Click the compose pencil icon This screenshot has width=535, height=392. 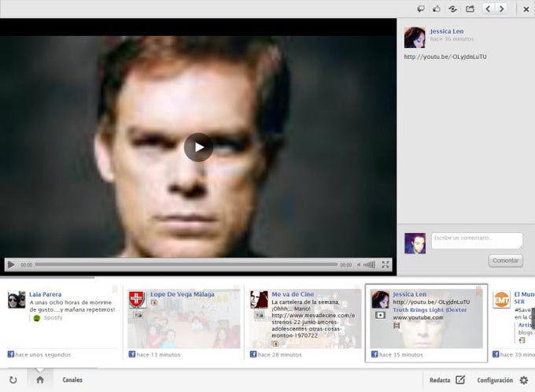coord(460,379)
